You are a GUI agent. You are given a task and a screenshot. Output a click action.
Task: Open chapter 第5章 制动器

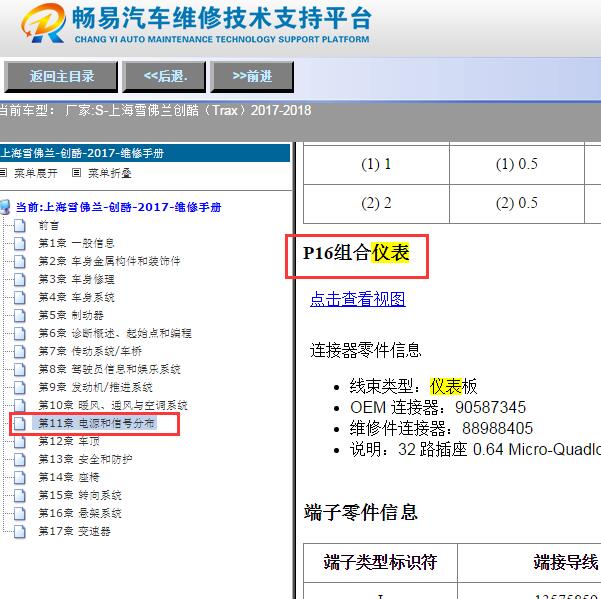71,315
